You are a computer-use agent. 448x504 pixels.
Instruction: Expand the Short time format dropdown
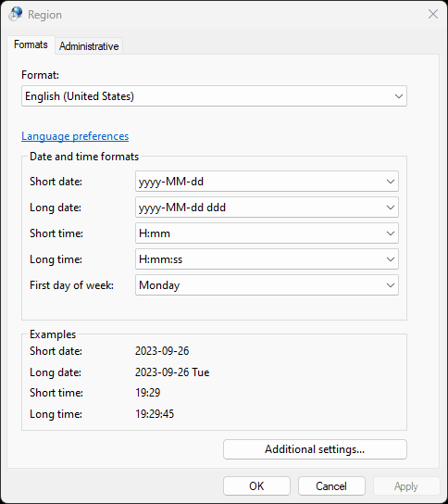[267, 233]
